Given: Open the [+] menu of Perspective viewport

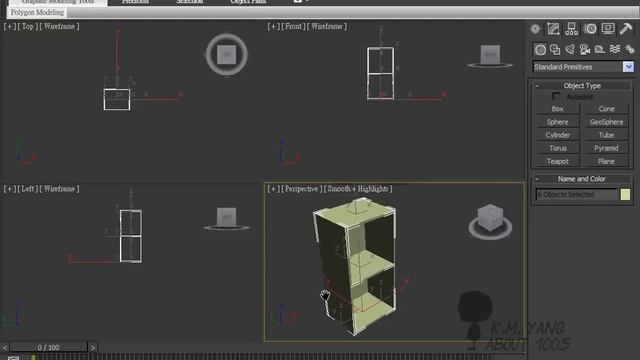Looking at the screenshot, I should click(273, 189).
